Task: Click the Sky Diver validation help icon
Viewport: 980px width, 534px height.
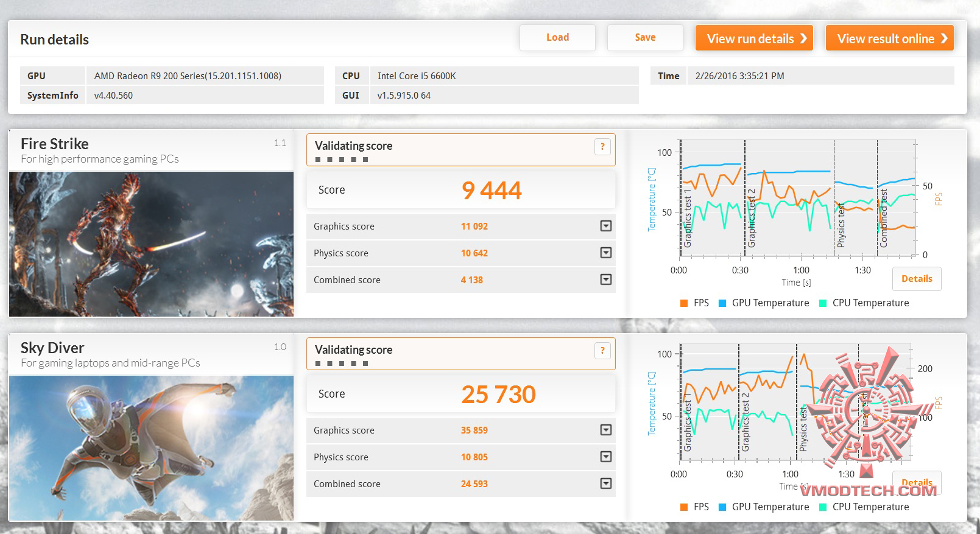Action: point(602,351)
